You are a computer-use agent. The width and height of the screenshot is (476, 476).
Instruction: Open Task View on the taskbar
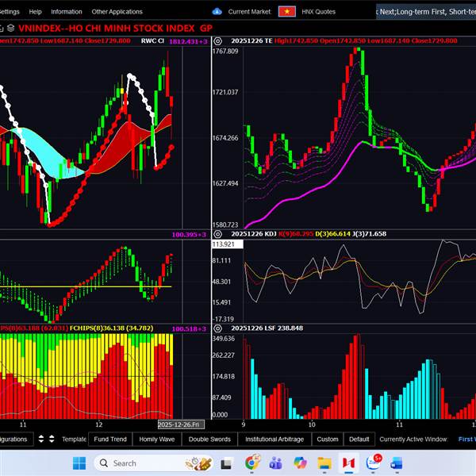(x=227, y=463)
